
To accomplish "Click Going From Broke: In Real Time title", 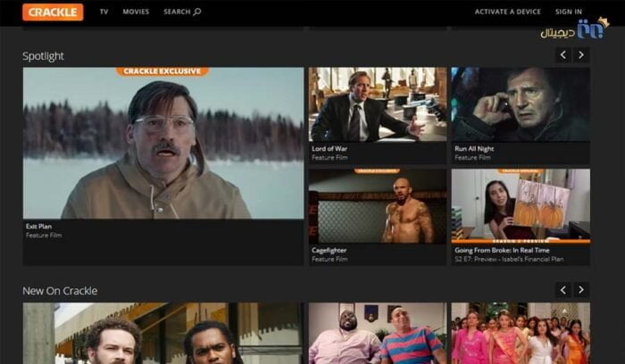I will point(502,250).
